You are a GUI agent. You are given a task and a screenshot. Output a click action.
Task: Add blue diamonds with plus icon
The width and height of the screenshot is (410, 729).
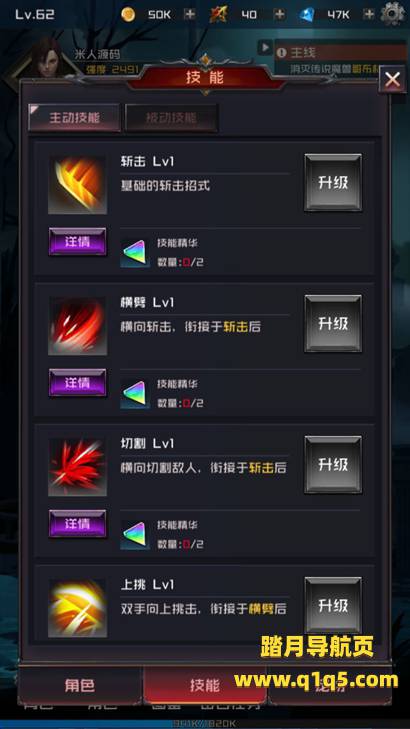click(369, 14)
